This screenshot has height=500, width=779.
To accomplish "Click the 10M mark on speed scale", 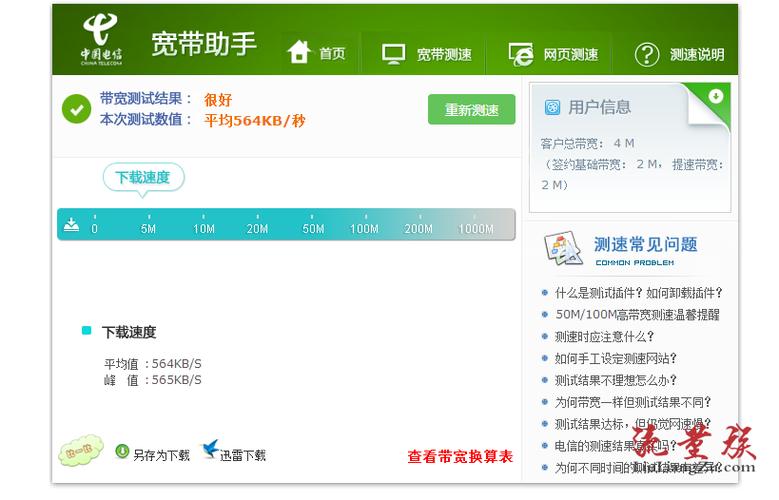I will (x=204, y=229).
